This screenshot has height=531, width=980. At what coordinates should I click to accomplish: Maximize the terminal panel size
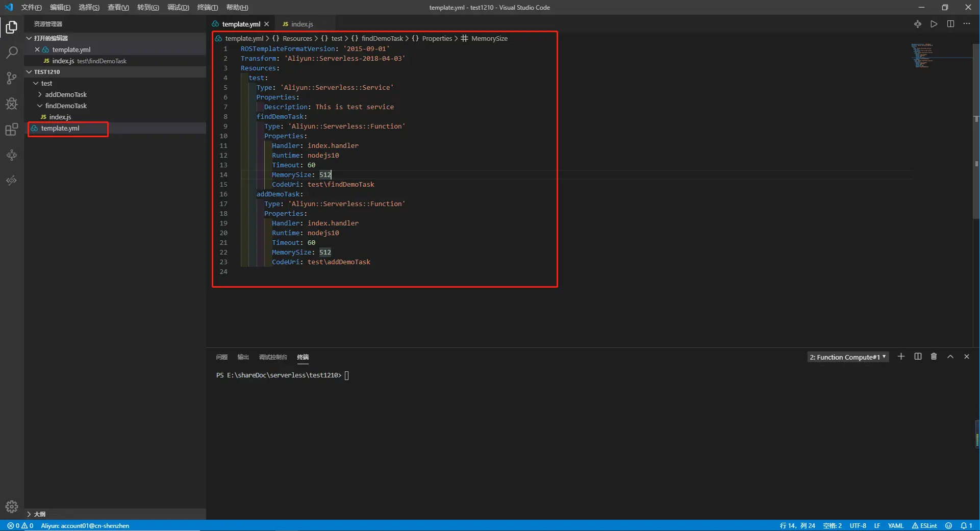(x=950, y=357)
